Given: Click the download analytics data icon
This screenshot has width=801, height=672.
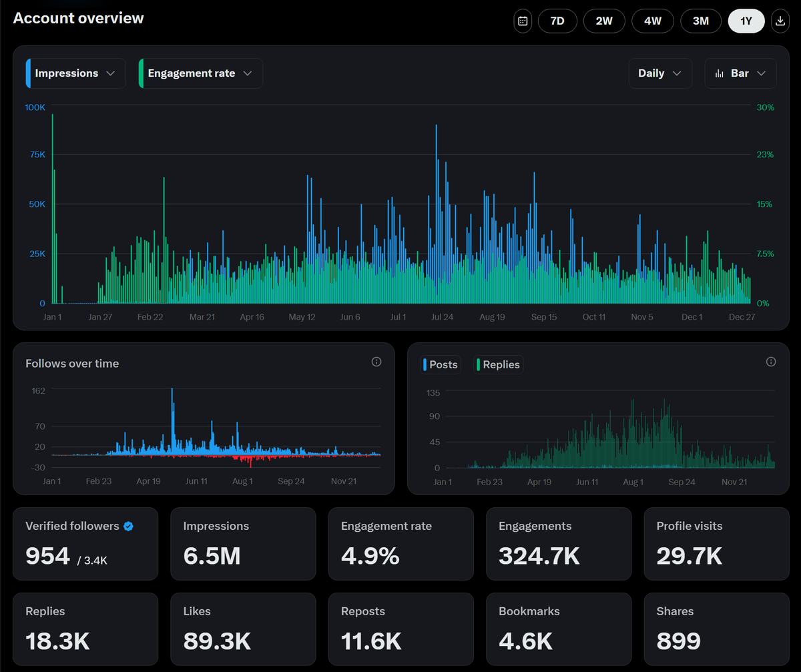Looking at the screenshot, I should tap(780, 21).
